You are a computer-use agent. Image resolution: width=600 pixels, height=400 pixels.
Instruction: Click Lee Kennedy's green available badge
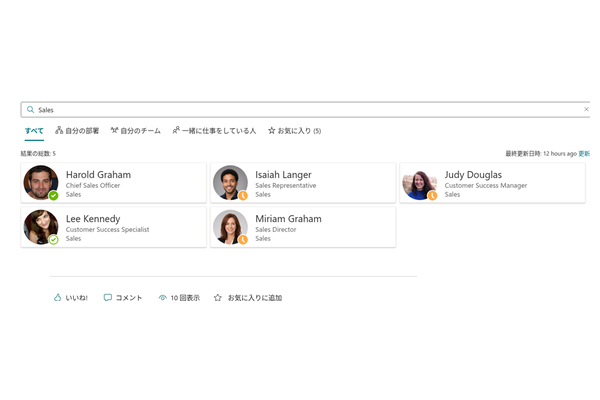click(x=54, y=240)
